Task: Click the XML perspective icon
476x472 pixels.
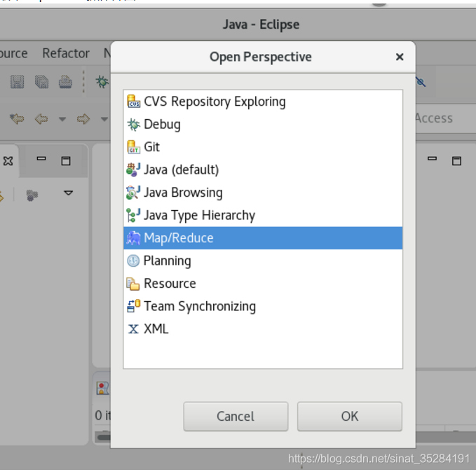Action: click(x=133, y=329)
